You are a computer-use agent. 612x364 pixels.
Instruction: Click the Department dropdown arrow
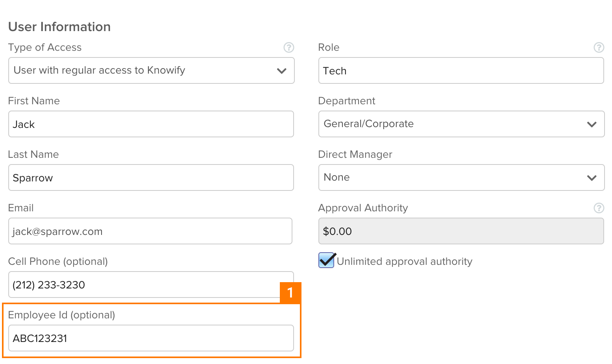tap(592, 124)
